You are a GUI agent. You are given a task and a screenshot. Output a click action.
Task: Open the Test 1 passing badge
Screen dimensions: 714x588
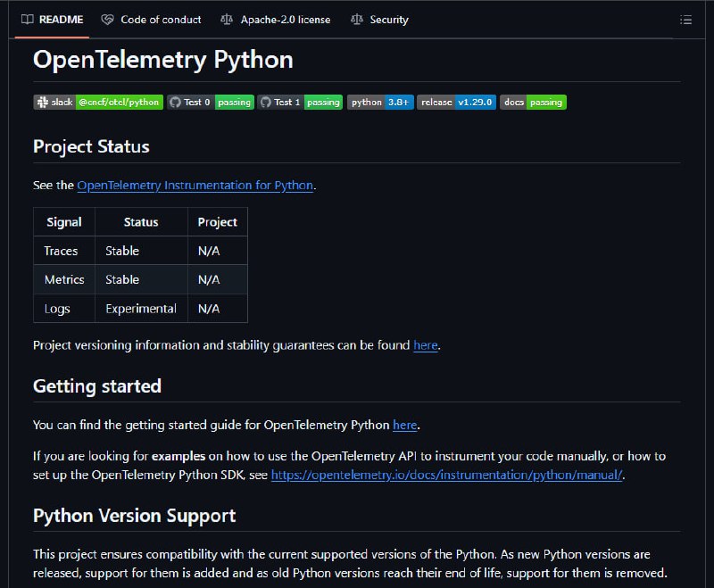300,103
